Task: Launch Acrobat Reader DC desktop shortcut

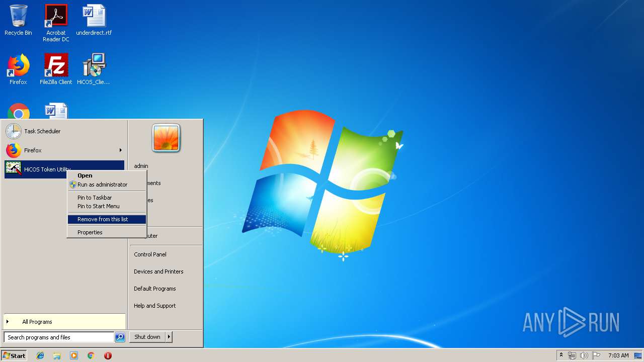Action: pos(56,23)
